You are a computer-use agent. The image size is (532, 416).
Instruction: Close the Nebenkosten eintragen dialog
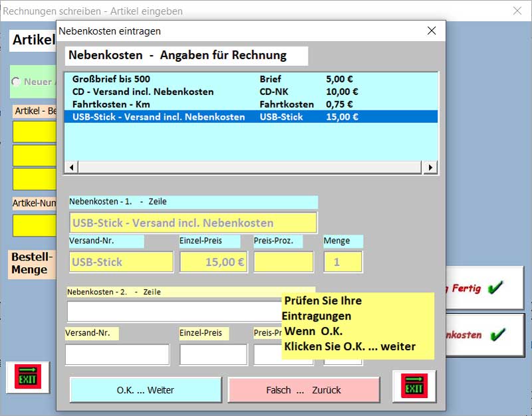click(432, 31)
